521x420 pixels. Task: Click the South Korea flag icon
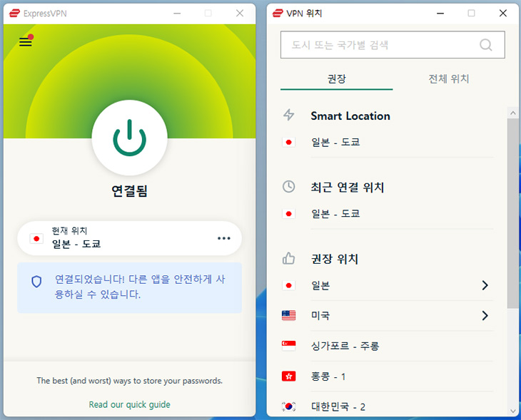[288, 406]
